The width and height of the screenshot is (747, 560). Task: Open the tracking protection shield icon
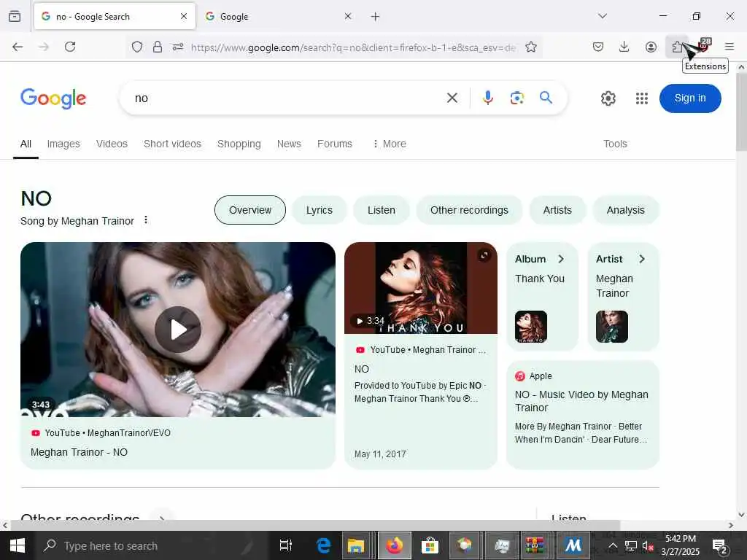coord(137,47)
